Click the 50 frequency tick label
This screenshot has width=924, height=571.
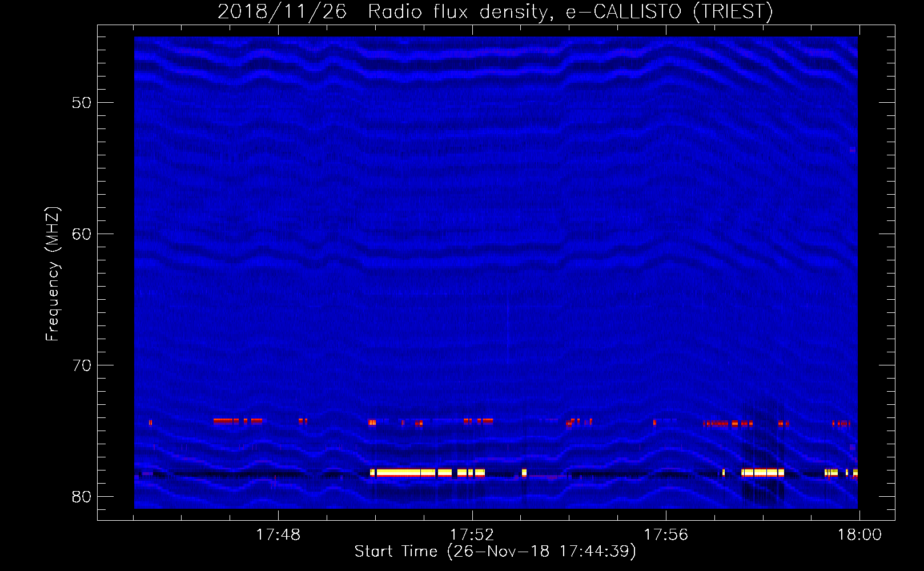click(82, 103)
